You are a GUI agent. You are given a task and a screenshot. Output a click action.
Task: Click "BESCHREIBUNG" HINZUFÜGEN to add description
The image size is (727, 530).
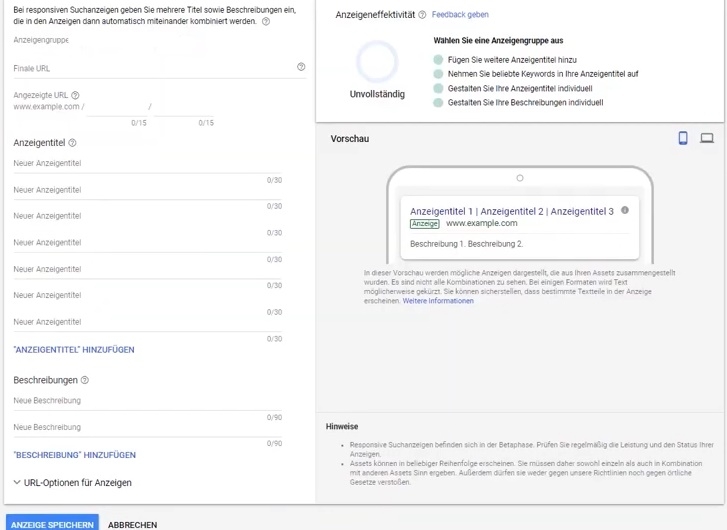(75, 455)
